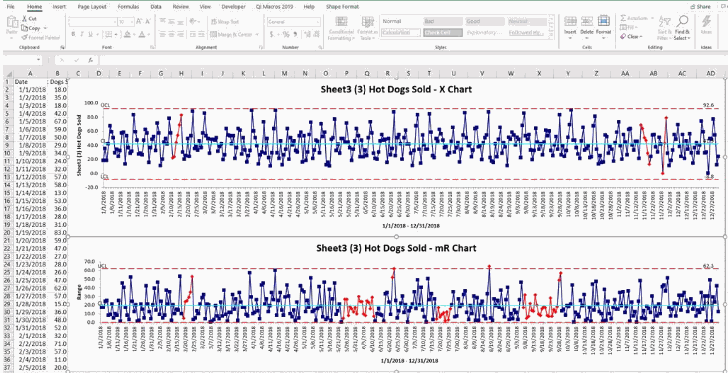
Task: Click the Top Align icon
Action: 162,21
